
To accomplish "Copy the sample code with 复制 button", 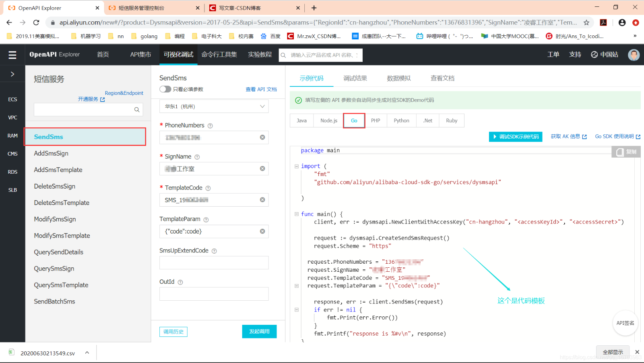I will point(626,152).
